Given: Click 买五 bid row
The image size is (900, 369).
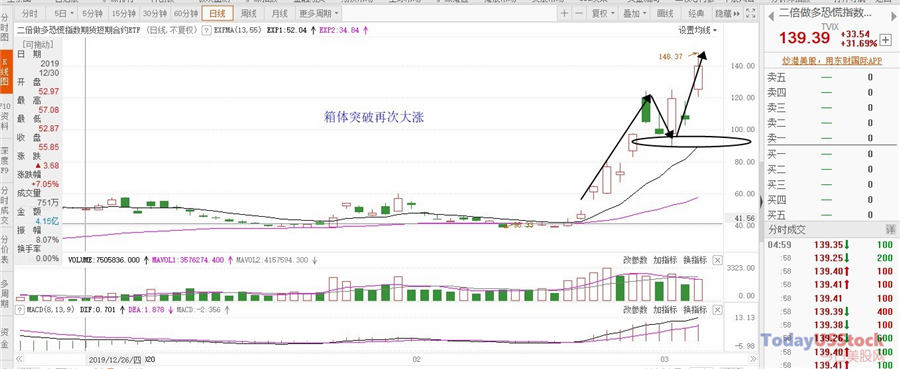Looking at the screenshot, I should 832,215.
